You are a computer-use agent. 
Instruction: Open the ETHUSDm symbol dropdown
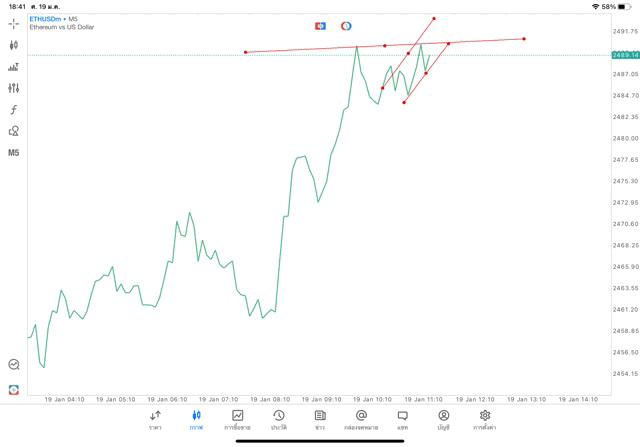(48, 19)
